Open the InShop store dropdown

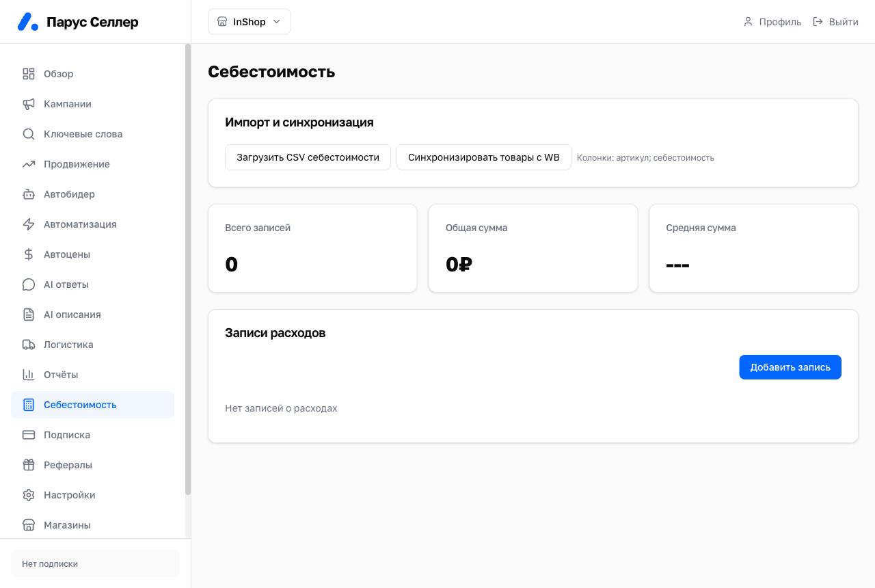coord(250,22)
